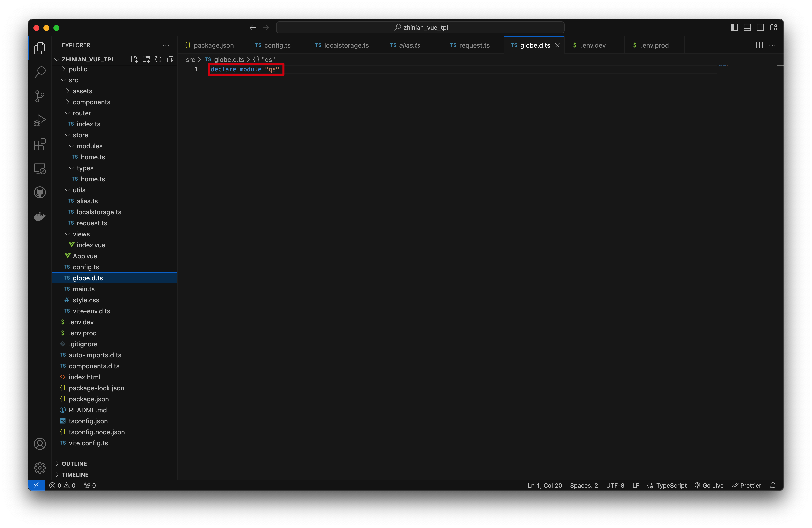The height and width of the screenshot is (528, 812).
Task: Collapse the views folder
Action: coord(115,234)
